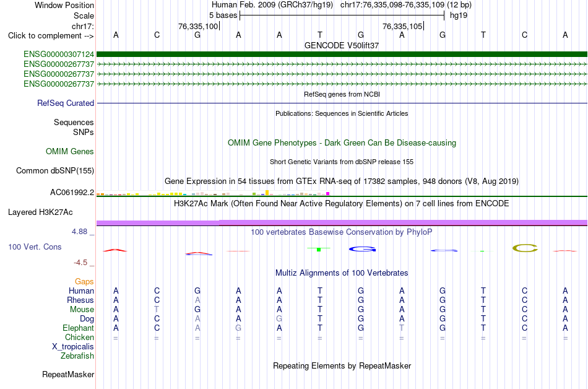The image size is (588, 389).
Task: Click the 76,335,100 coordinate marker
Action: point(198,26)
